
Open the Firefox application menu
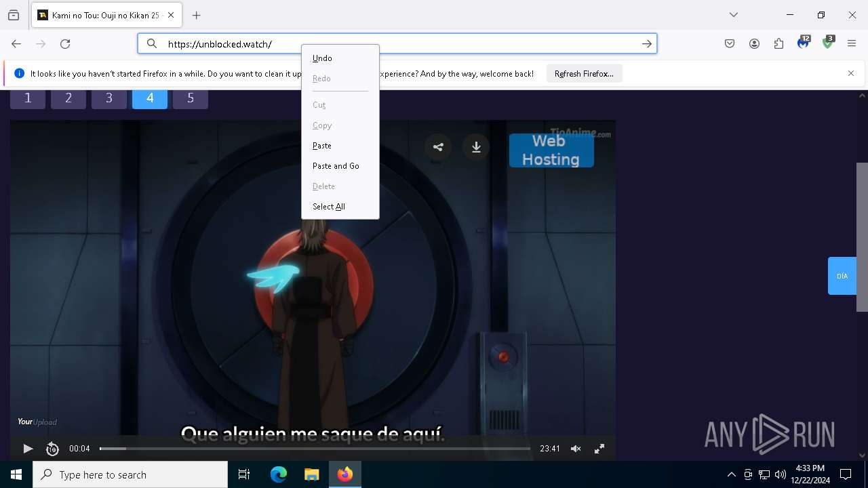852,43
